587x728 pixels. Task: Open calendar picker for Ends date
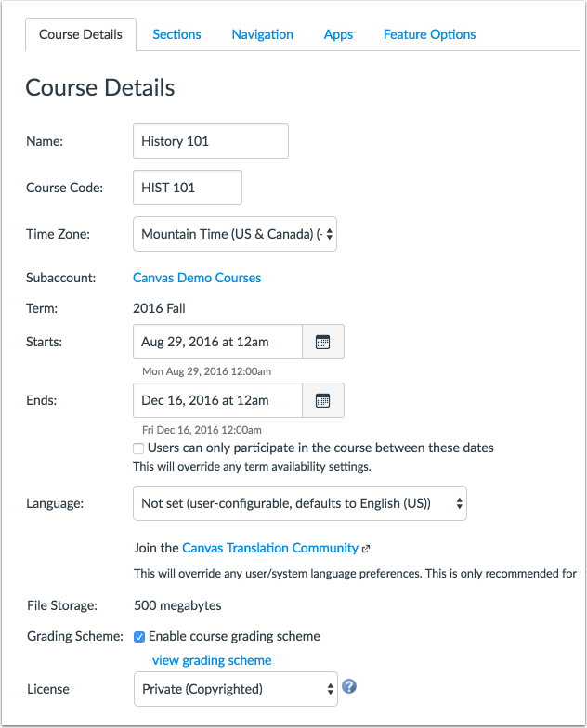click(x=323, y=400)
